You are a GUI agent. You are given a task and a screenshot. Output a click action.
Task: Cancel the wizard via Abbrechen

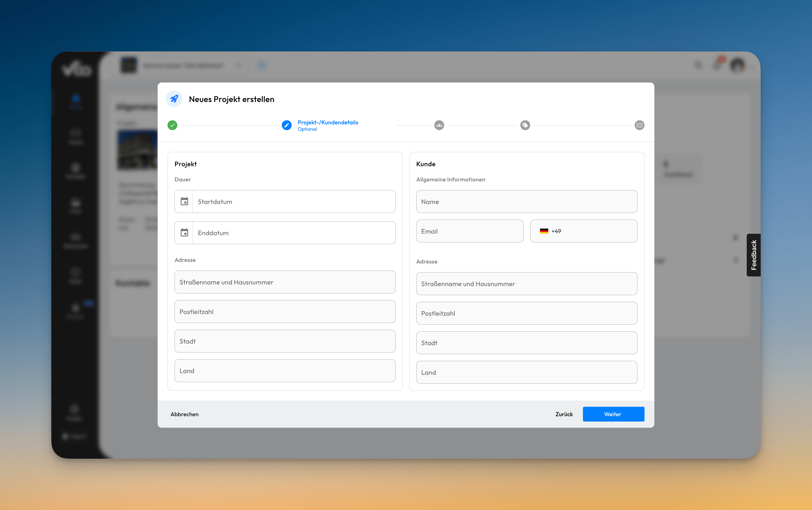pyautogui.click(x=185, y=414)
